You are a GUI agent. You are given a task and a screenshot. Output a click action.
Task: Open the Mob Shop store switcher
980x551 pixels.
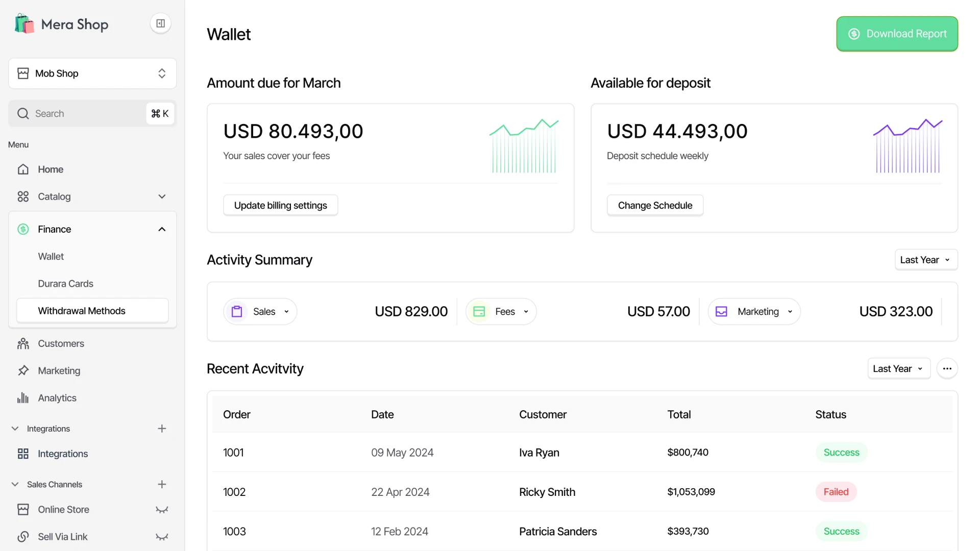[92, 73]
